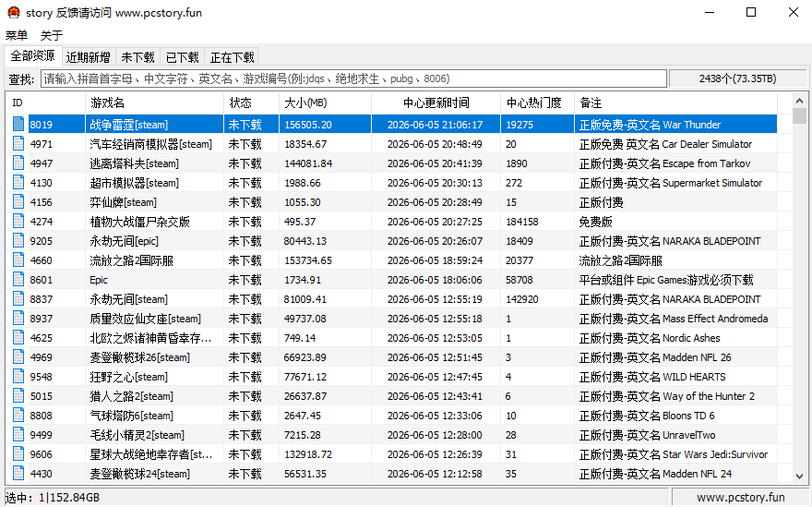
Task: Select 麦登橄榄球24[steam] in the list
Action: point(140,474)
